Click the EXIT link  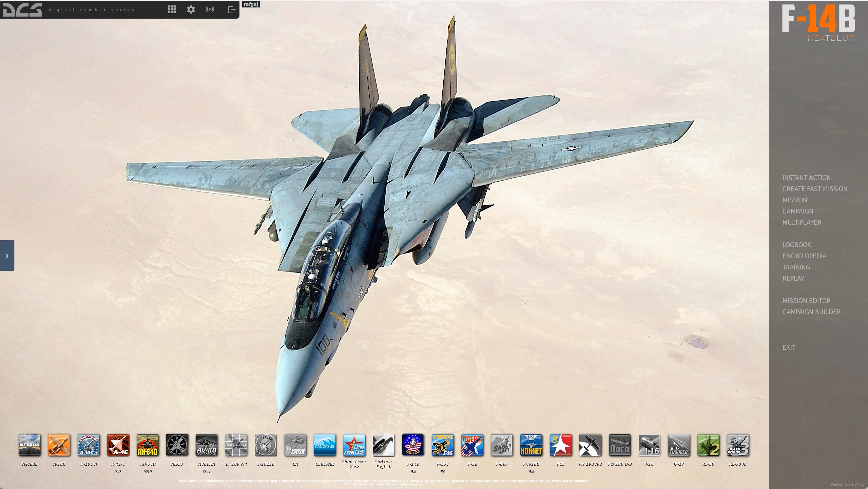click(789, 348)
